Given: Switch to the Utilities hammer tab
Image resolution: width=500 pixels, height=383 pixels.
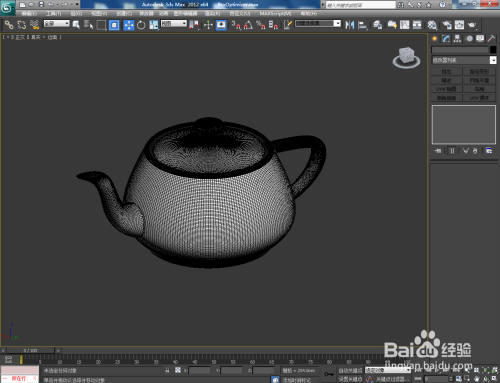Looking at the screenshot, I should click(x=491, y=39).
